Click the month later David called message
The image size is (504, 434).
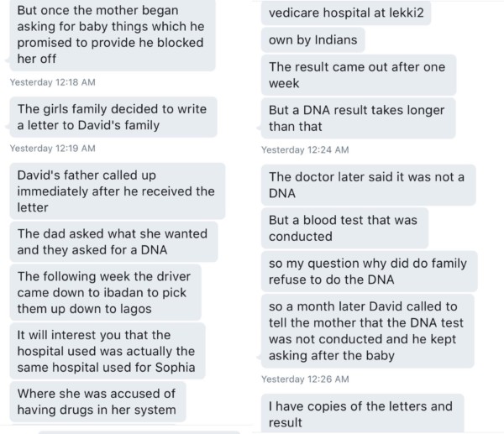367,331
